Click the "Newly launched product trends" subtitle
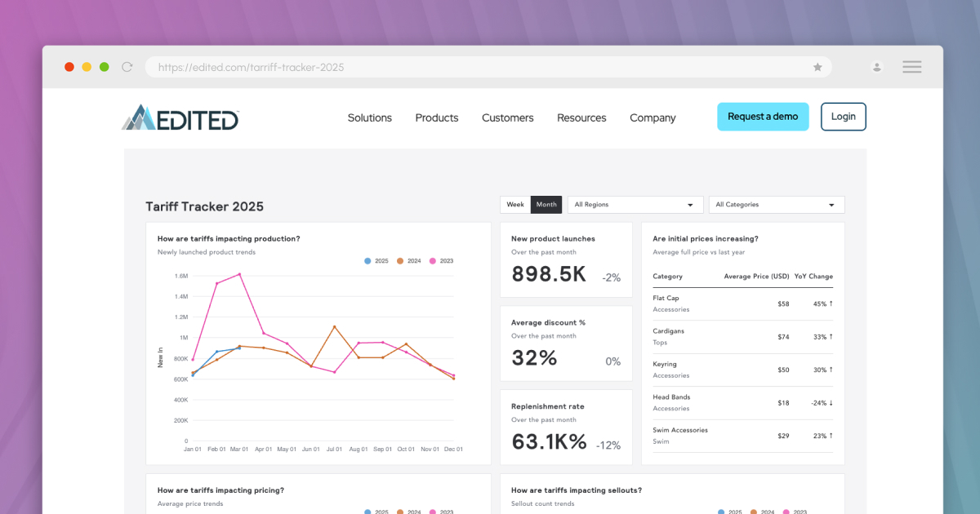The image size is (980, 514). click(x=207, y=252)
